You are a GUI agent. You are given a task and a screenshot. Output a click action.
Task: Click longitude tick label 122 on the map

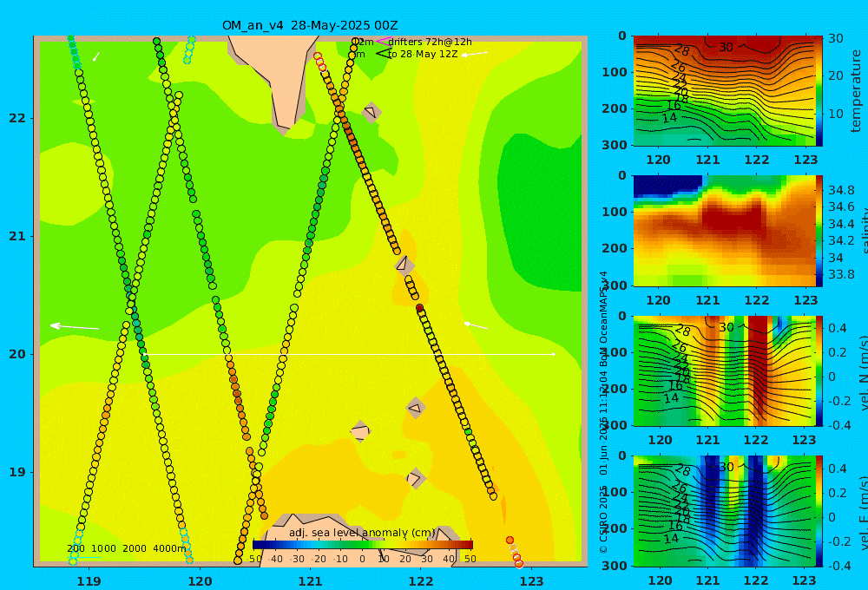(x=421, y=581)
